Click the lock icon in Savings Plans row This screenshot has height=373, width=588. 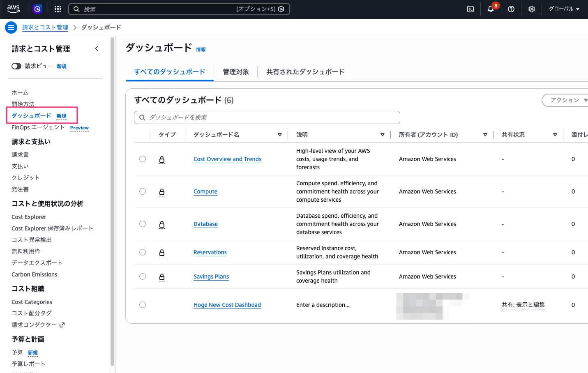(162, 277)
